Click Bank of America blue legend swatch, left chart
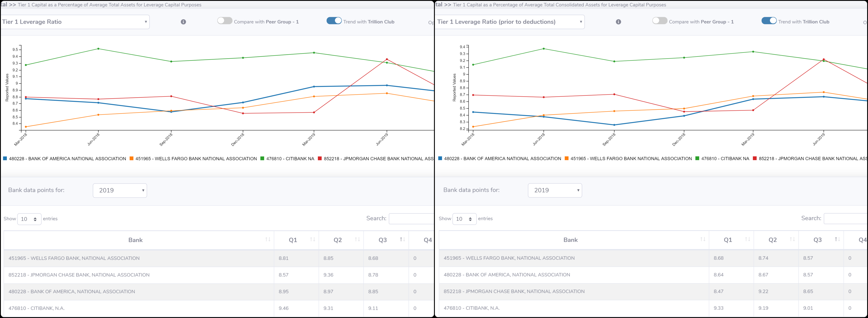Screen dimensions: 868x318 5,159
